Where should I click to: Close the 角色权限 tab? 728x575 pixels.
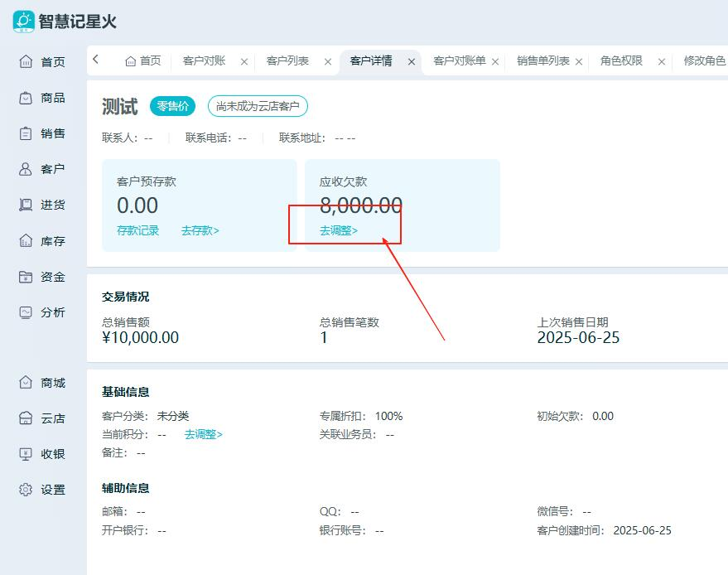point(662,62)
